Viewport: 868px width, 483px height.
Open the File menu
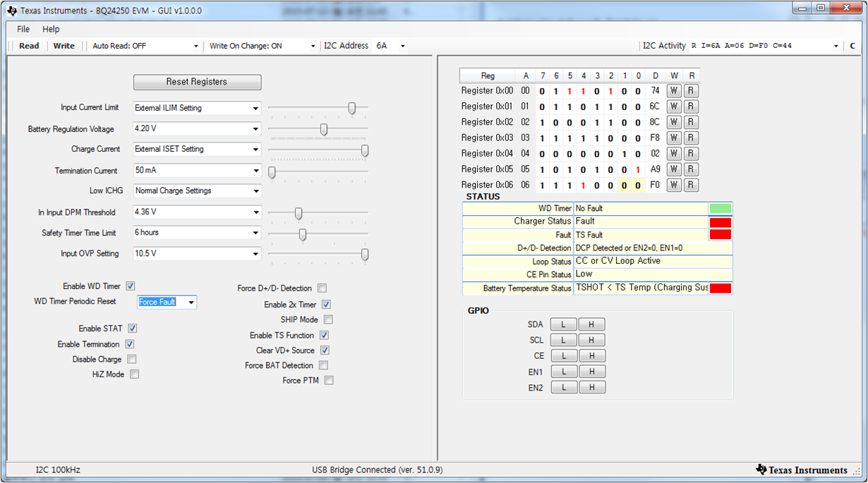(23, 29)
